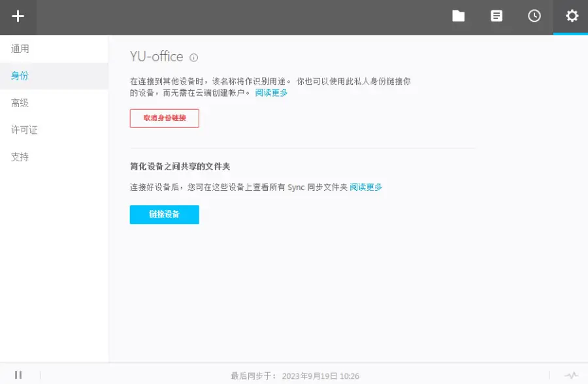
Task: Select the 支持 settings tab
Action: coord(54,157)
